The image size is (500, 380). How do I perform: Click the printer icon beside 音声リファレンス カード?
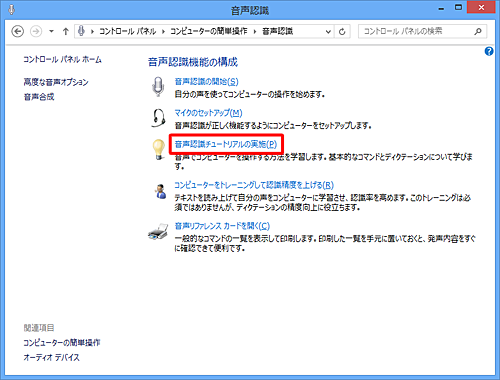pyautogui.click(x=158, y=232)
